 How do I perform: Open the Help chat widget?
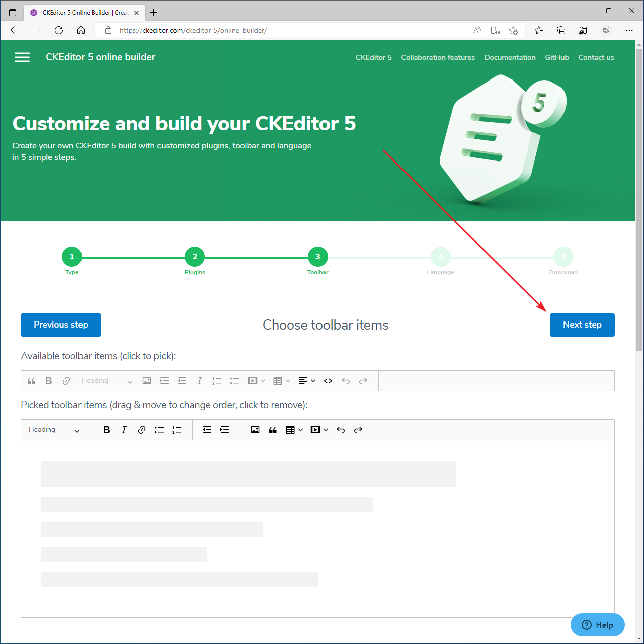pyautogui.click(x=597, y=625)
